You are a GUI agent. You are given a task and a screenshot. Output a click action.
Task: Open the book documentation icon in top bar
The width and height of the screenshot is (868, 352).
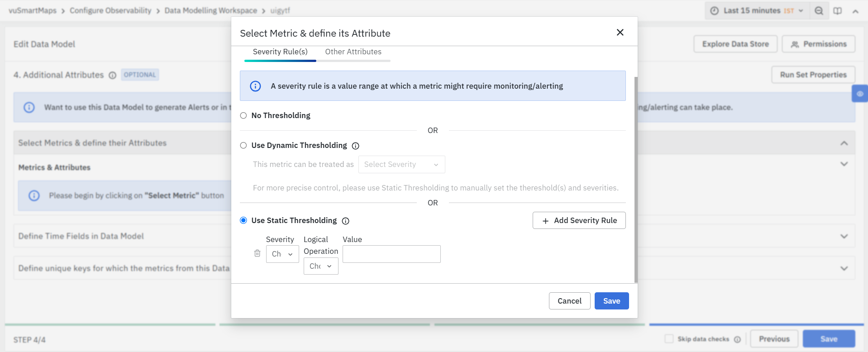tap(838, 11)
